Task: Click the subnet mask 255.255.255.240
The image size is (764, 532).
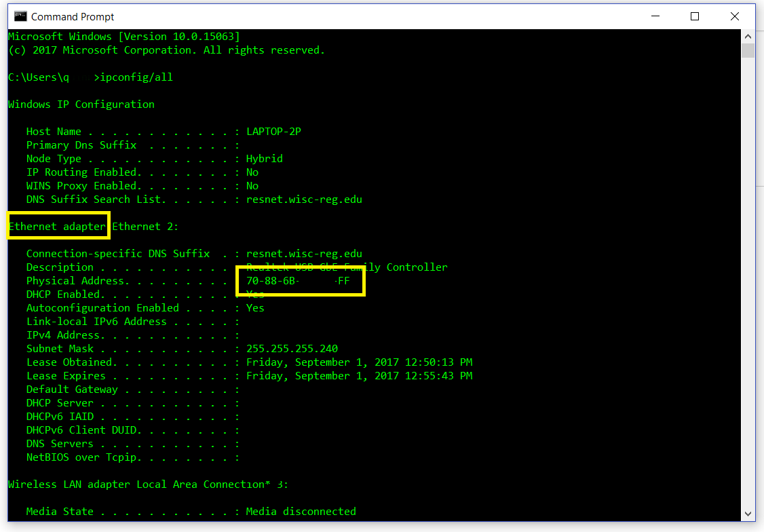Action: tap(292, 349)
